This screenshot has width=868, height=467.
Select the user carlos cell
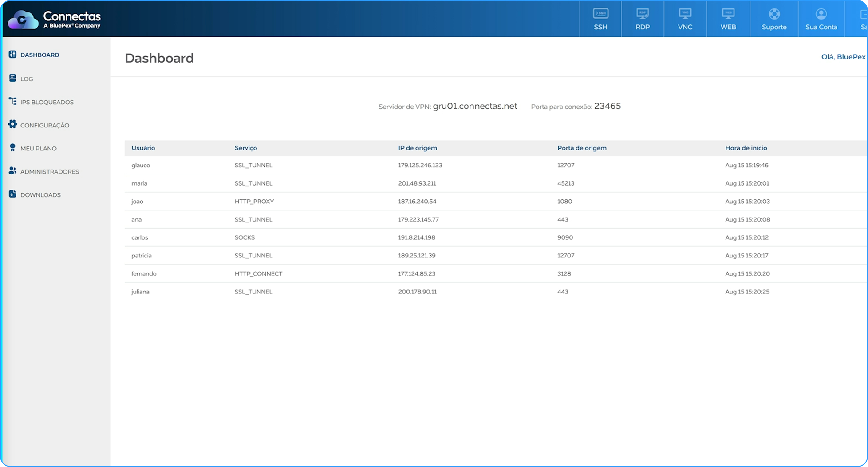coord(139,237)
